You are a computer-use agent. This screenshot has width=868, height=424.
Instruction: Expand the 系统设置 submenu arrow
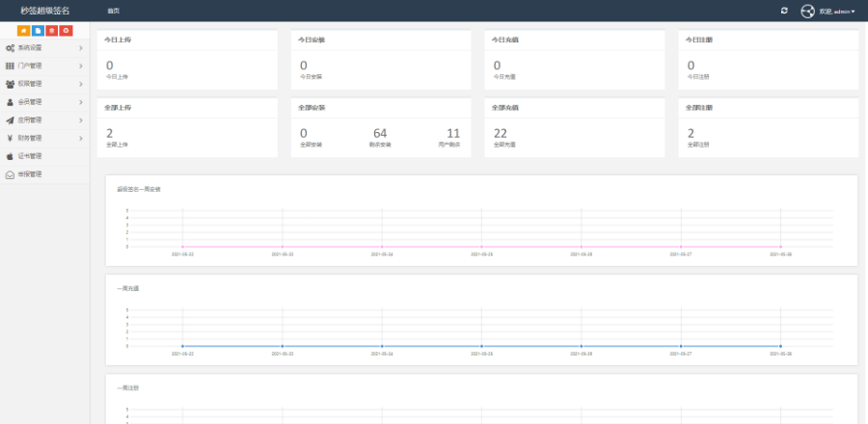[81, 47]
